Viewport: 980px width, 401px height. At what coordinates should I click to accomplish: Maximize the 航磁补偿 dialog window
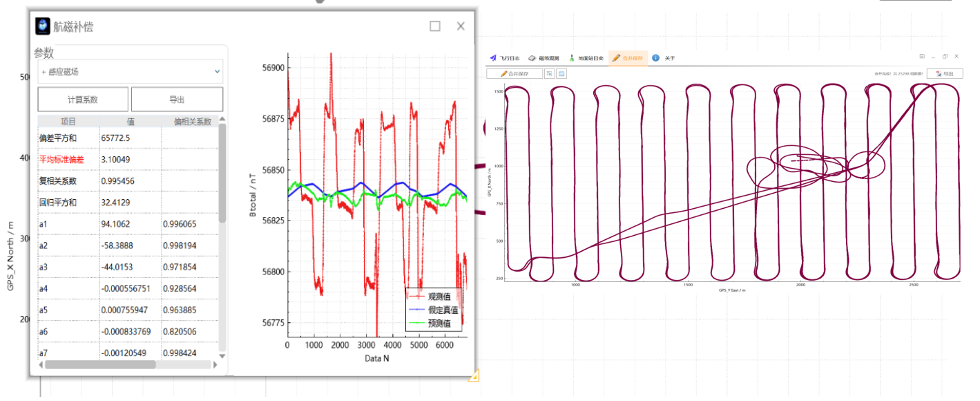click(x=434, y=26)
